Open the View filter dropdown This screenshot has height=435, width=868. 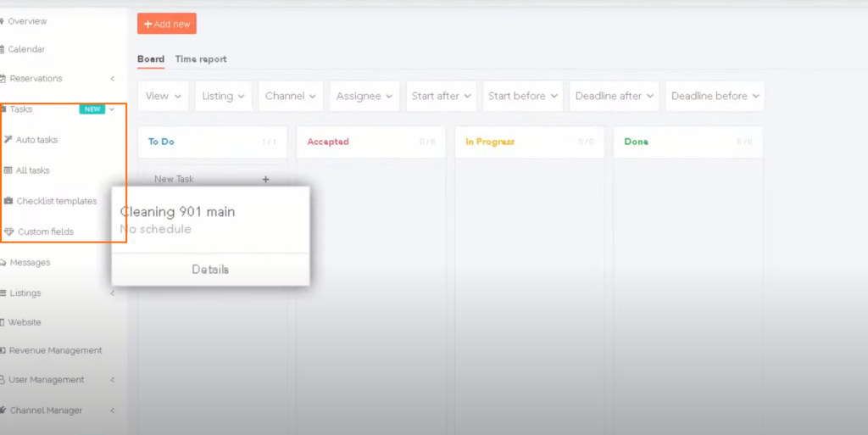tap(164, 96)
